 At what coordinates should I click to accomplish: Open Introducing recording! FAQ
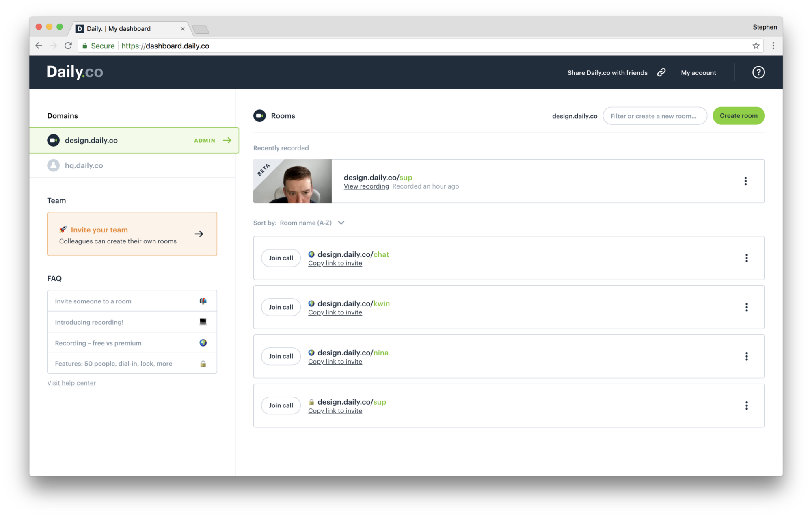coord(132,322)
